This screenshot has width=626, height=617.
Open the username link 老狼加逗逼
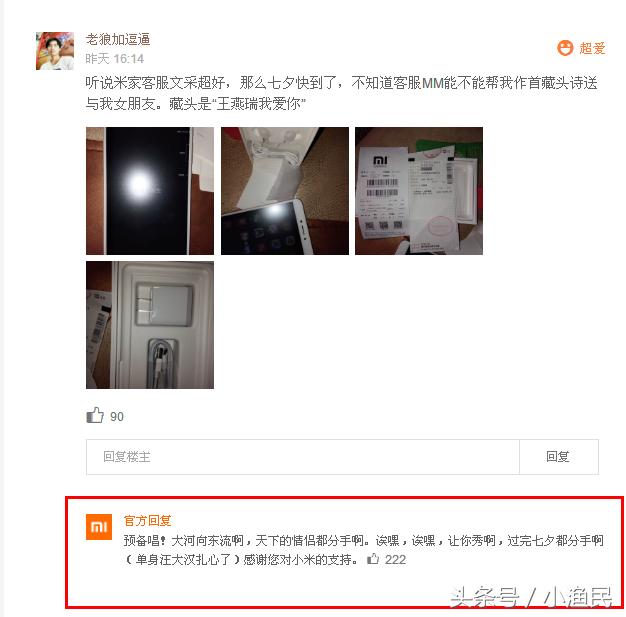118,40
